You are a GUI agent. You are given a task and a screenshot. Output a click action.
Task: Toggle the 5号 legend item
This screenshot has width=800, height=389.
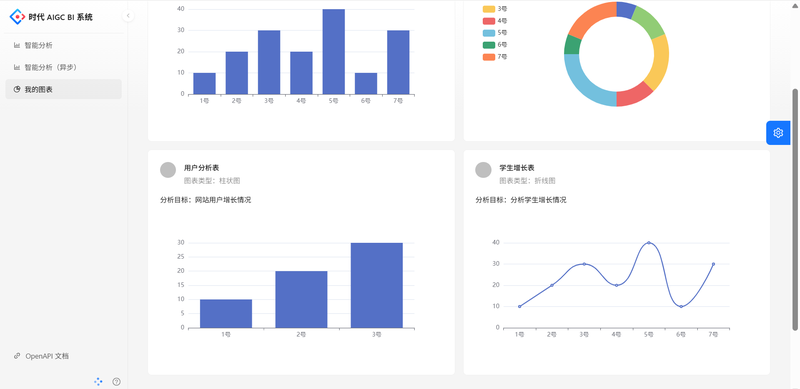(x=495, y=33)
